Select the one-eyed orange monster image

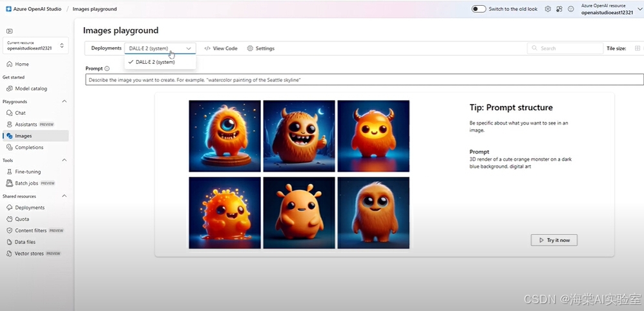point(225,135)
